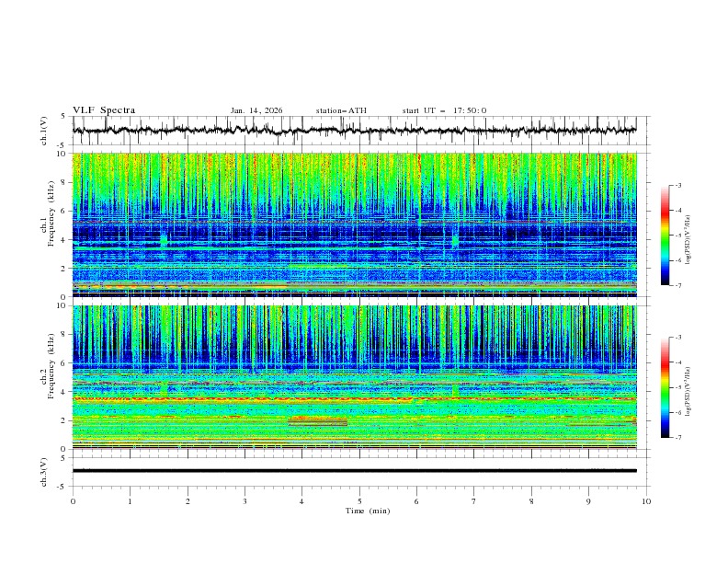Click the ch.1 spectrogram panel
The width and height of the screenshot is (728, 563).
[x=354, y=224]
